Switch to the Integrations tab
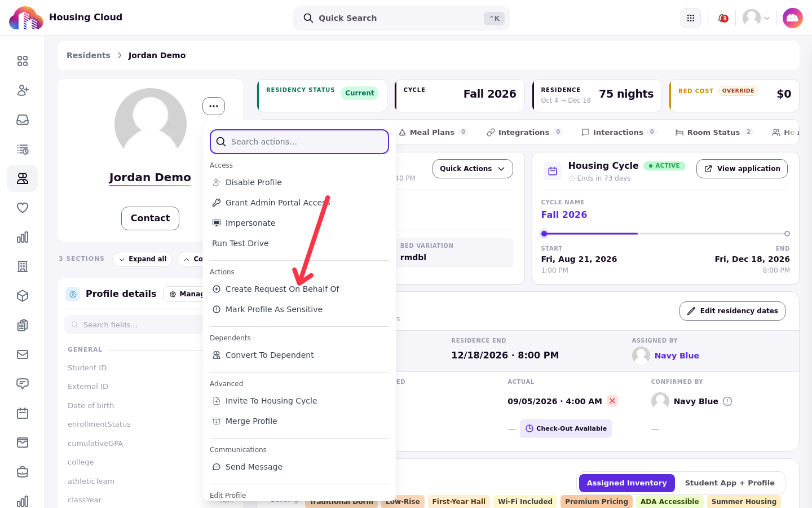Image resolution: width=812 pixels, height=508 pixels. tap(524, 132)
